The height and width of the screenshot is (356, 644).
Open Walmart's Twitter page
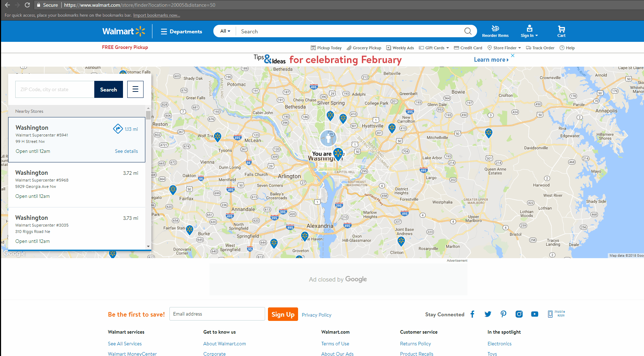(x=488, y=314)
